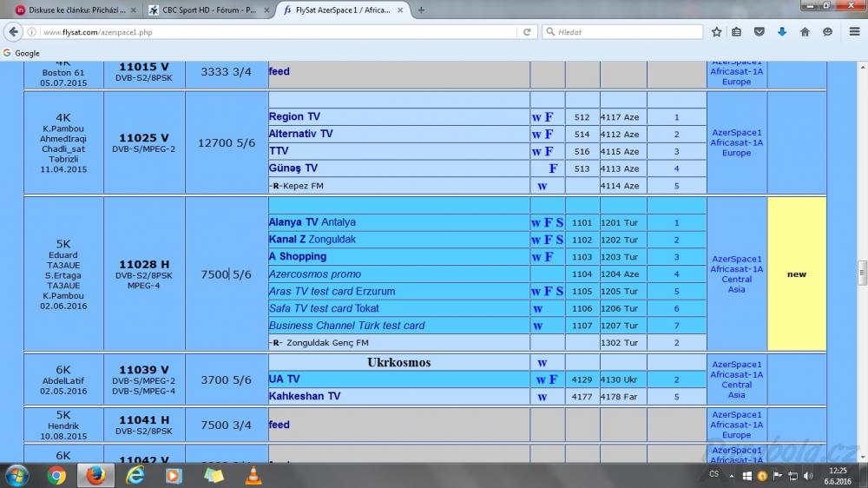Image resolution: width=868 pixels, height=488 pixels.
Task: Launch Internet Explorer from taskbar
Action: [135, 476]
